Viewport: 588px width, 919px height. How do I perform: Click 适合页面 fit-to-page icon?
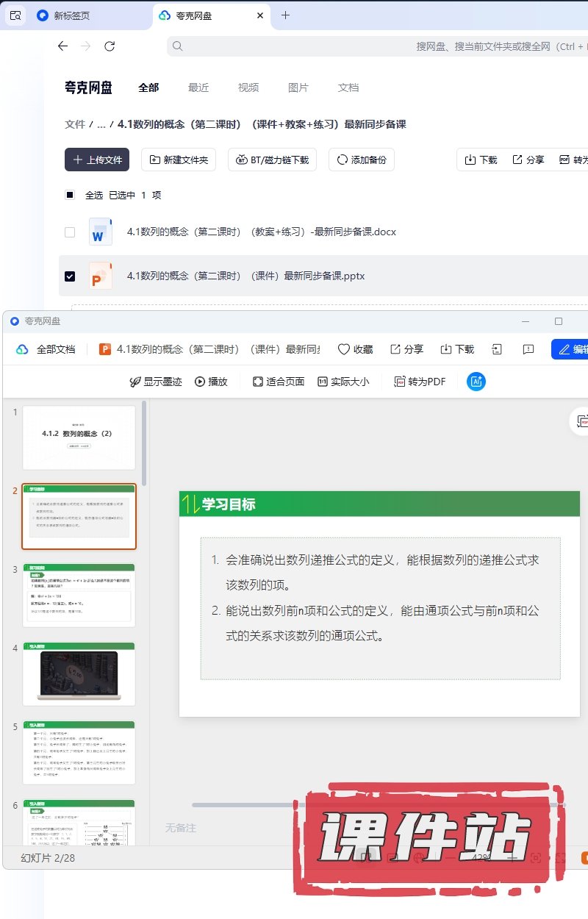point(257,382)
